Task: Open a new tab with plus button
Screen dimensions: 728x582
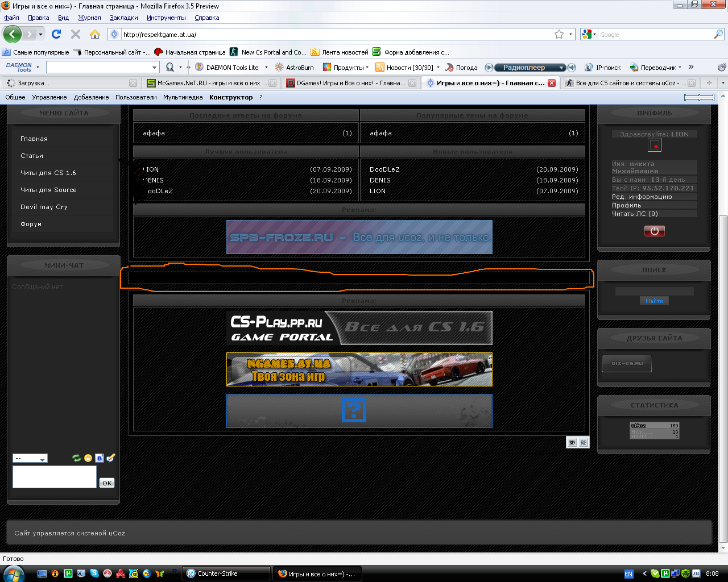Action: [x=709, y=83]
